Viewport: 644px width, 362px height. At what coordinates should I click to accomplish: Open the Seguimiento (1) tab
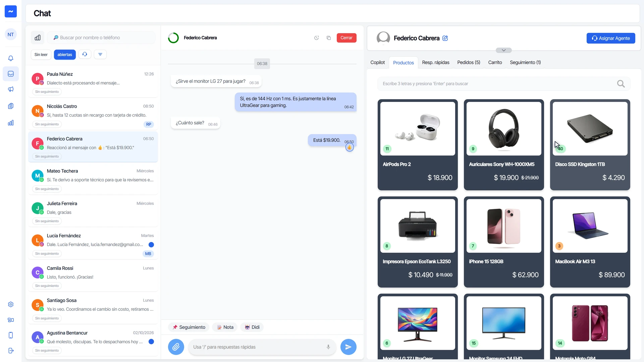click(x=525, y=62)
